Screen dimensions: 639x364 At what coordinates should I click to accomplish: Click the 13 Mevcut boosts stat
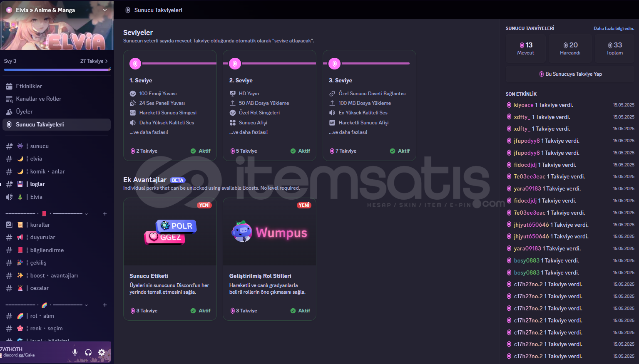point(526,48)
